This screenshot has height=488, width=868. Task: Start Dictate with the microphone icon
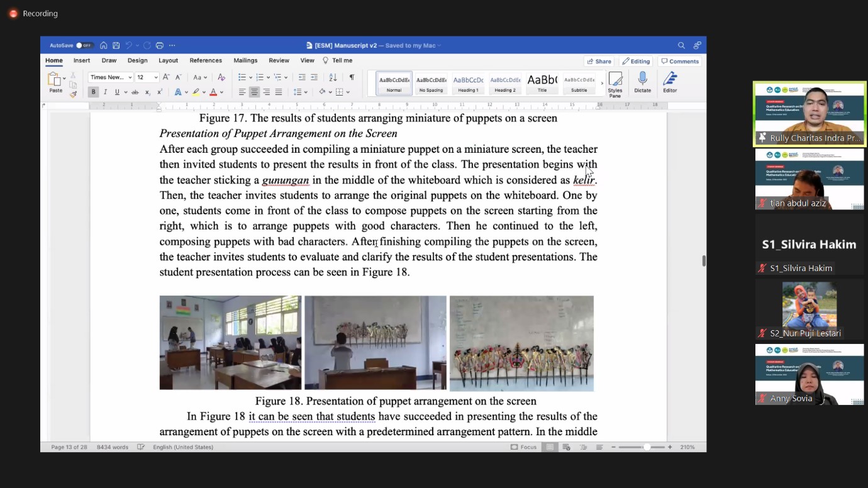[x=643, y=82]
